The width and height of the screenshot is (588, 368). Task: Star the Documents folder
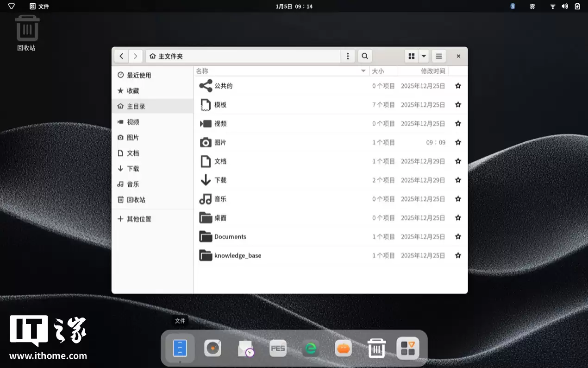pos(457,236)
